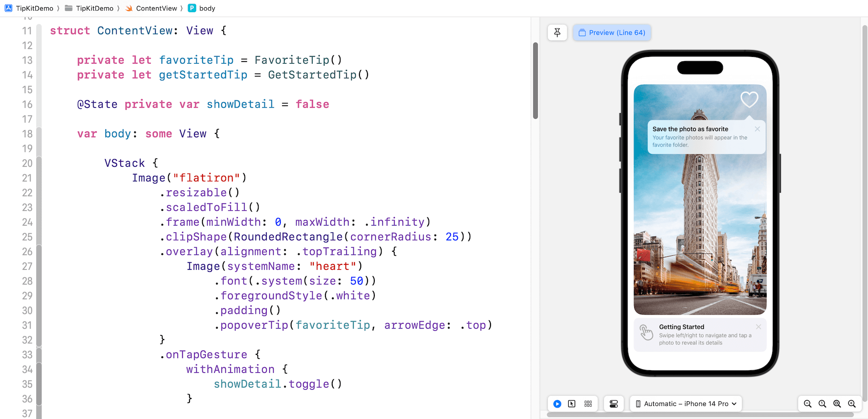Switch to Selectable preview mode
Image resolution: width=868 pixels, height=419 pixels.
[x=572, y=404]
